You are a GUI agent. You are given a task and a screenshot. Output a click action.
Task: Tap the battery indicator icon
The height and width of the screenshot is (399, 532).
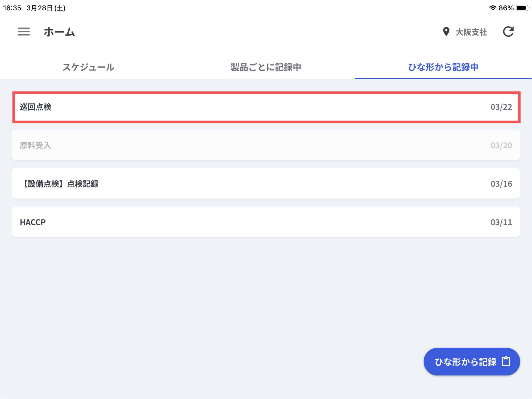pyautogui.click(x=522, y=8)
